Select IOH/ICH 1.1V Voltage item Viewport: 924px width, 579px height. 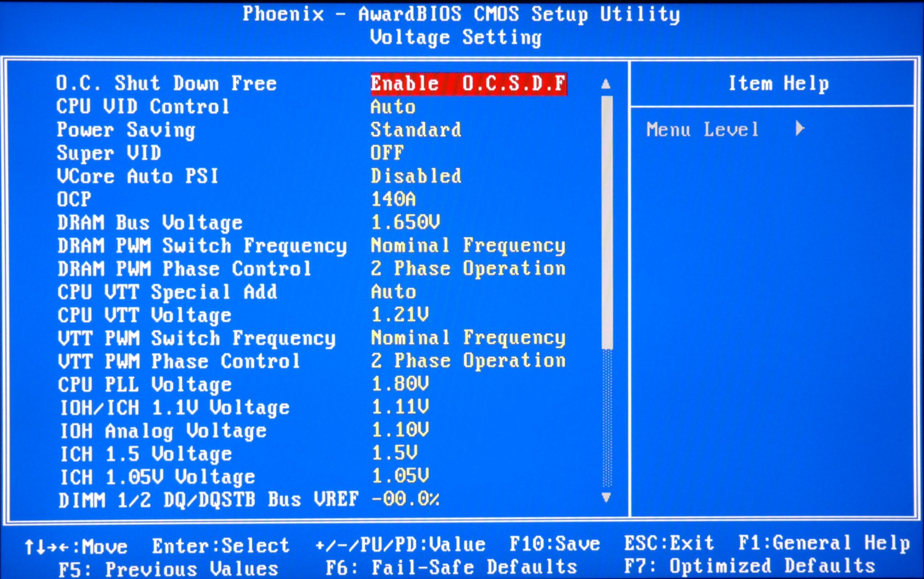[174, 407]
